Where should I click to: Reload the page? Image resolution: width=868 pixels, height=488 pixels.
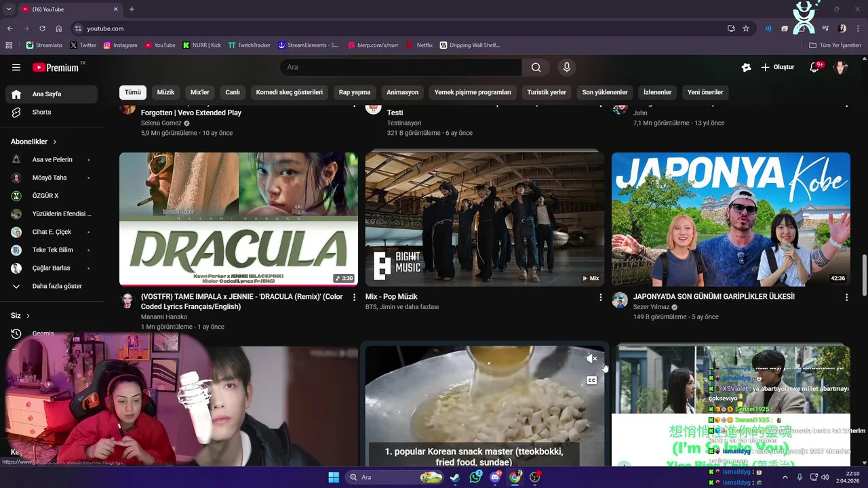(x=42, y=28)
